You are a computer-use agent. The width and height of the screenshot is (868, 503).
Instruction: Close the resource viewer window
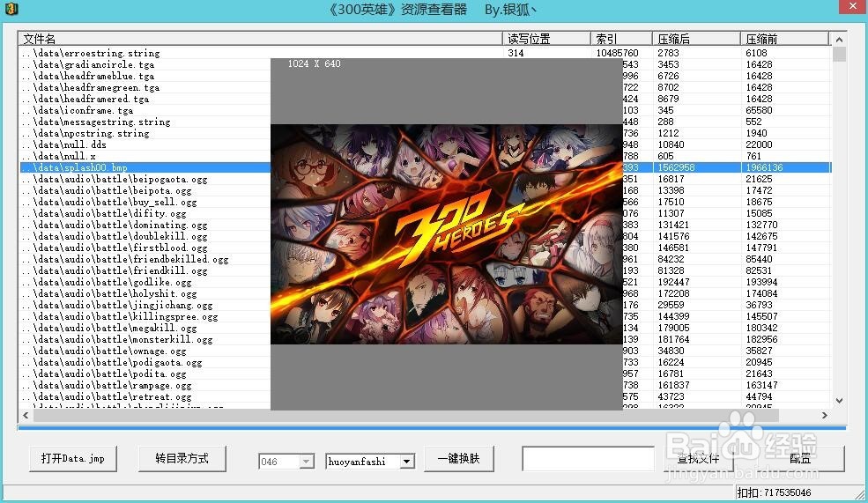(852, 7)
